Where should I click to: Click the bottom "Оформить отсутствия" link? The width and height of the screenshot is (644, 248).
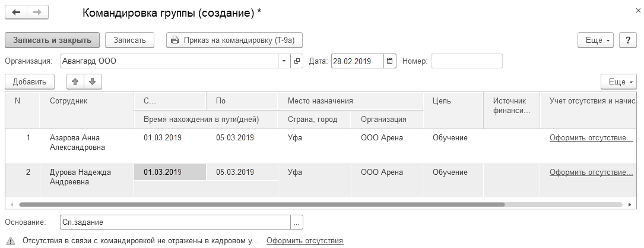tap(304, 241)
